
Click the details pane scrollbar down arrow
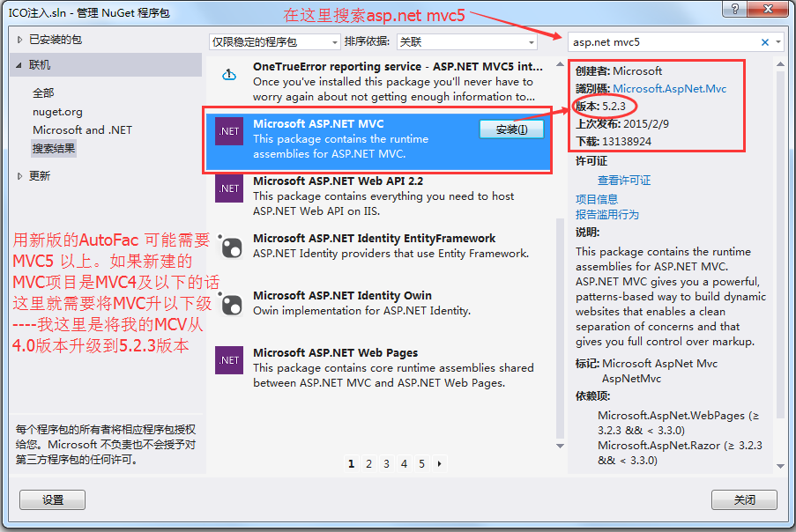(x=781, y=466)
